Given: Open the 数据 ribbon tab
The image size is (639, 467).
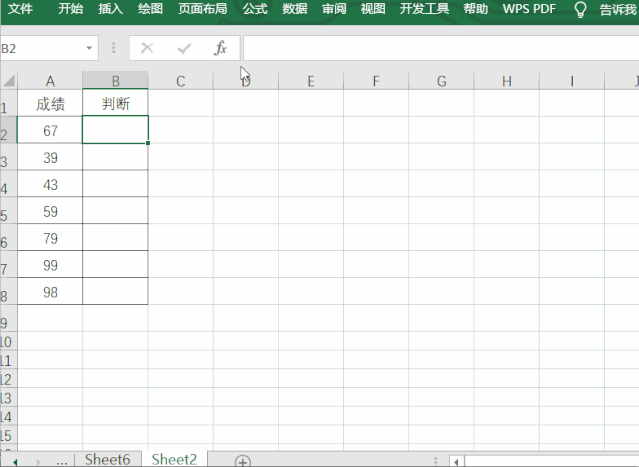Looking at the screenshot, I should coord(295,9).
